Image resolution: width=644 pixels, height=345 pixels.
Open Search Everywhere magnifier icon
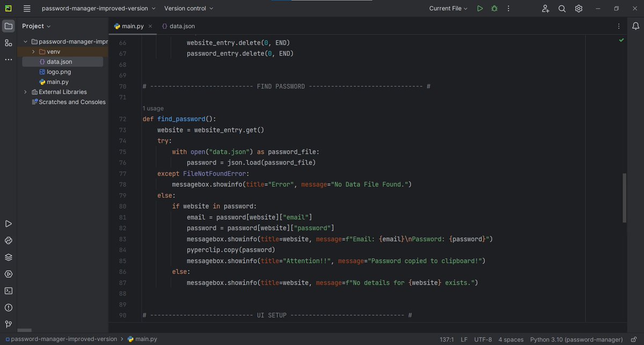click(x=562, y=9)
